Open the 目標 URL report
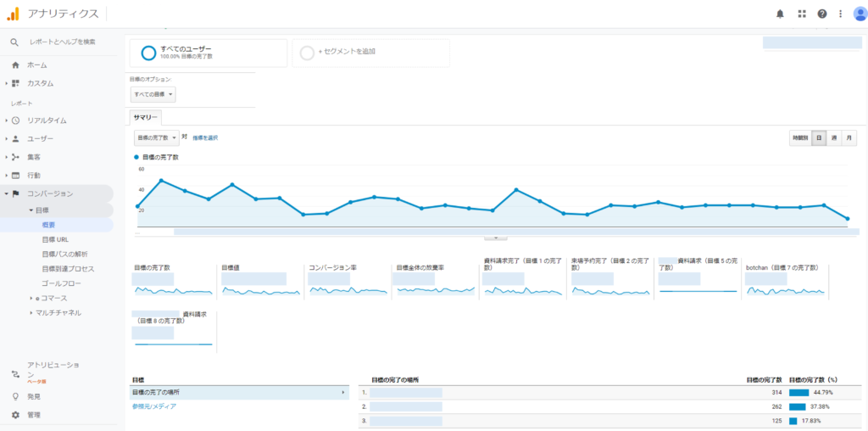Image resolution: width=868 pixels, height=431 pixels. pos(55,240)
